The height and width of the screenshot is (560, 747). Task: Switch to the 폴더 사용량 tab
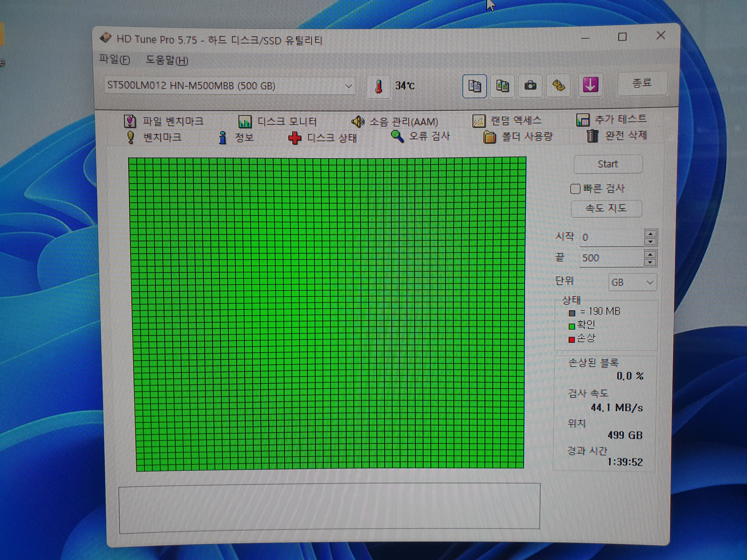(x=518, y=137)
